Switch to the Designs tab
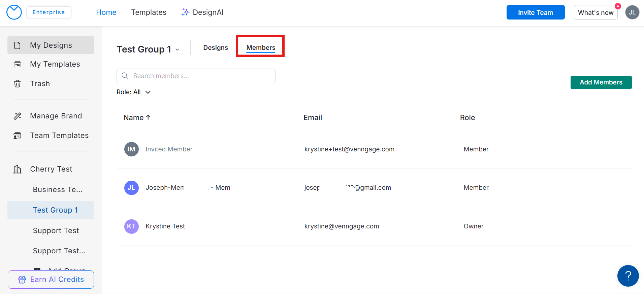Image resolution: width=644 pixels, height=294 pixels. 216,48
